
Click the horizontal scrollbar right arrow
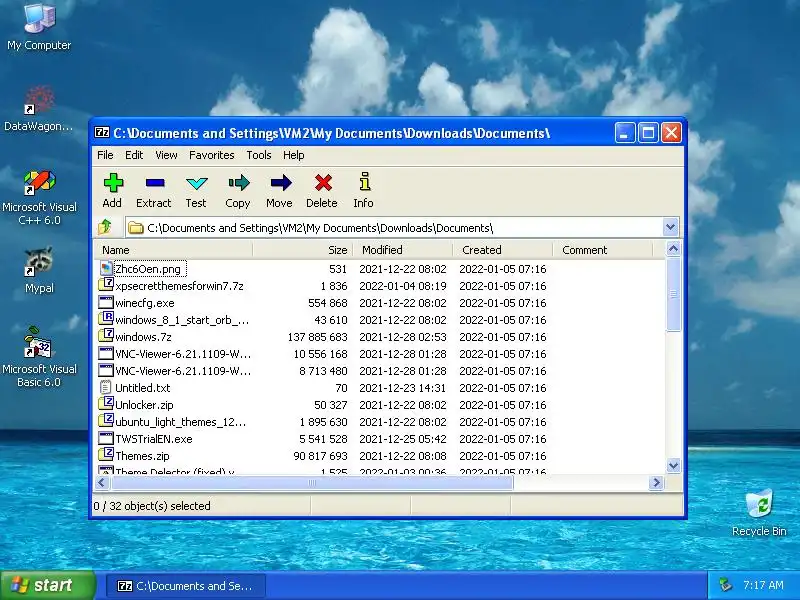point(657,483)
